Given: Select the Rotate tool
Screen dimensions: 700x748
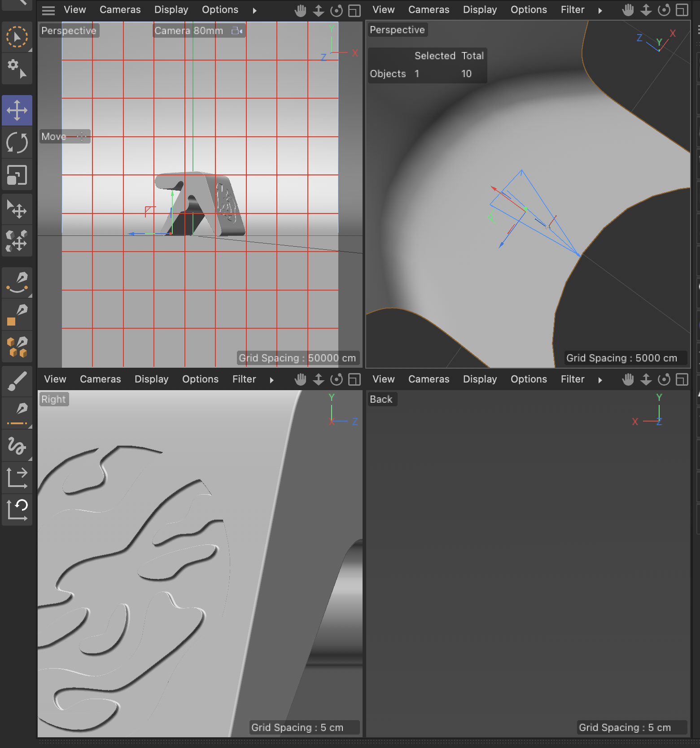Looking at the screenshot, I should point(17,143).
